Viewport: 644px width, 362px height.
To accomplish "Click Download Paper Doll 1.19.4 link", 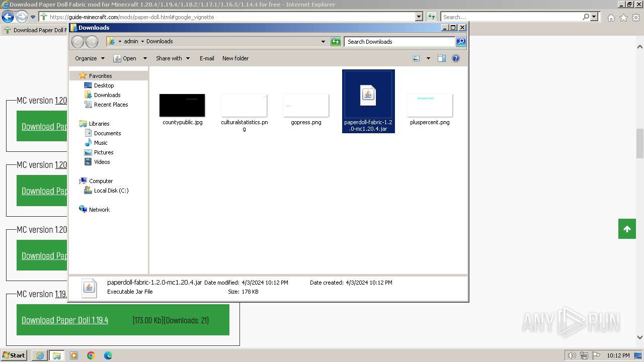I will pyautogui.click(x=65, y=320).
